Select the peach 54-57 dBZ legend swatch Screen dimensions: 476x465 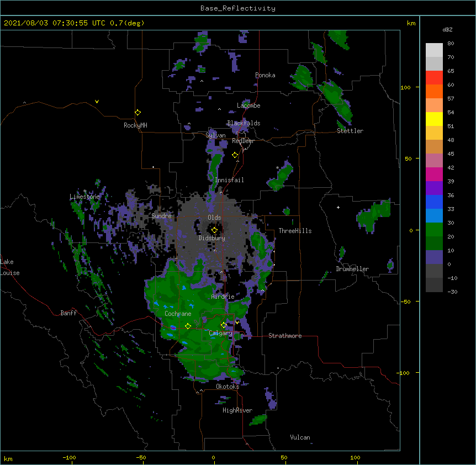click(x=434, y=105)
